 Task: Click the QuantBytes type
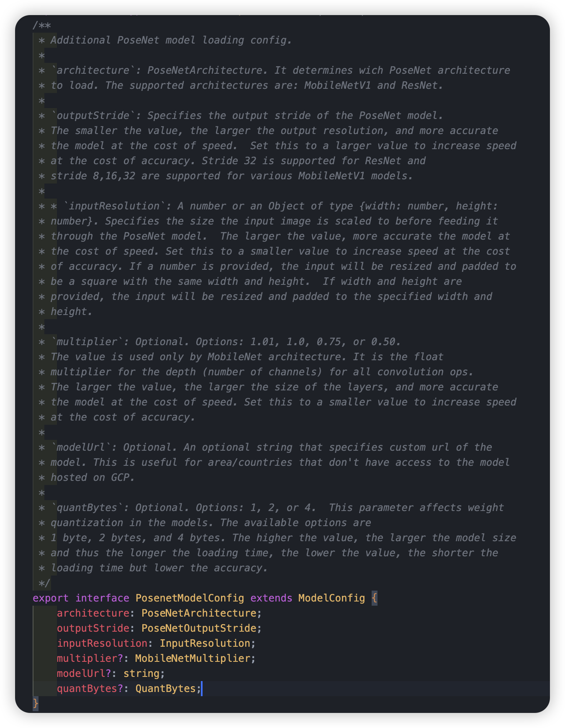point(165,688)
